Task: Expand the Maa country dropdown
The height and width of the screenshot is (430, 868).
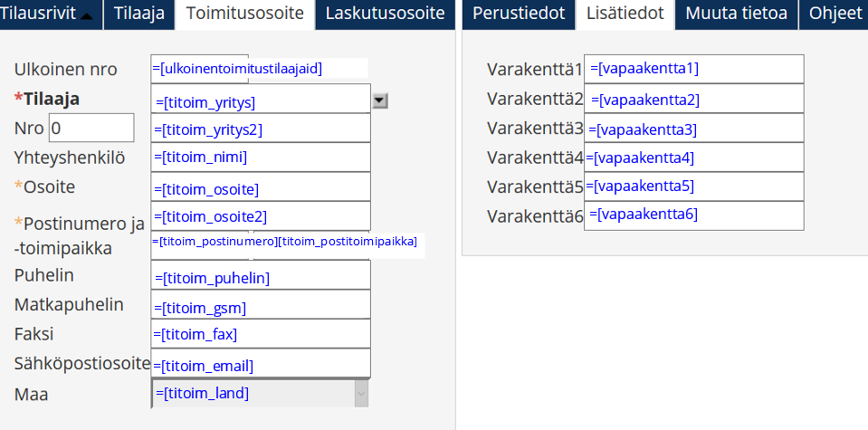Action: (361, 394)
